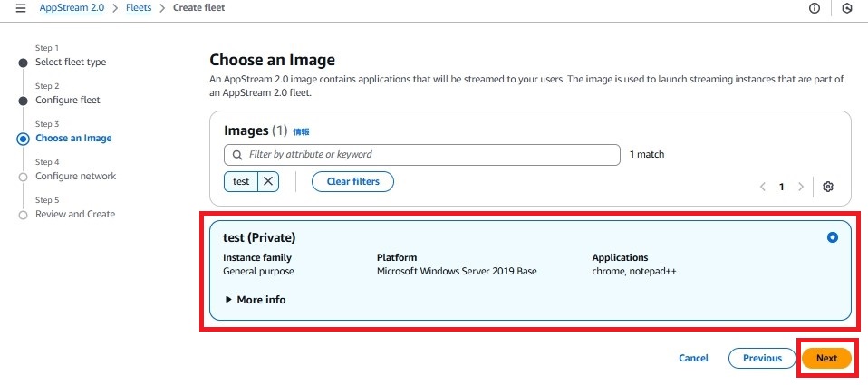Open Fleets breadcrumb link

[139, 8]
